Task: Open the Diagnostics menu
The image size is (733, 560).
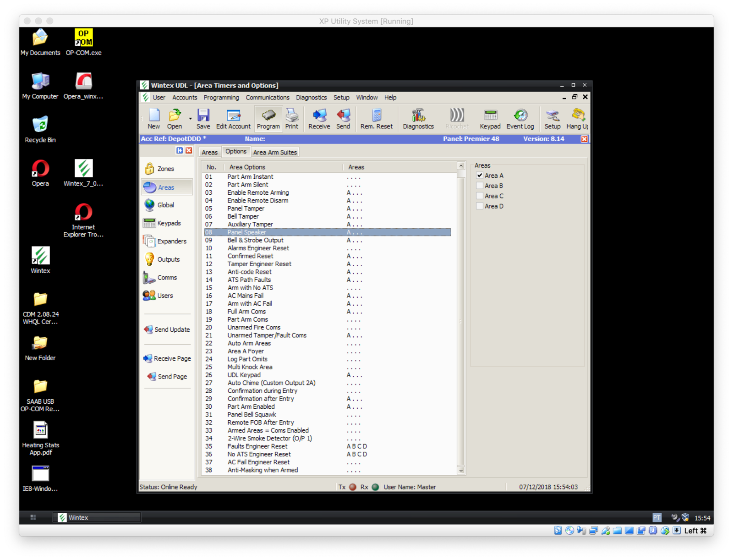Action: [x=311, y=98]
